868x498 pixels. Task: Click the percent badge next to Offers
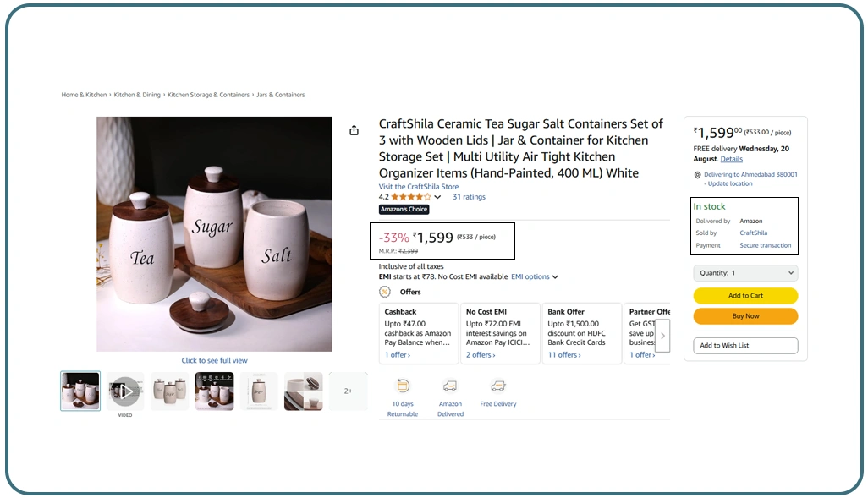[385, 292]
